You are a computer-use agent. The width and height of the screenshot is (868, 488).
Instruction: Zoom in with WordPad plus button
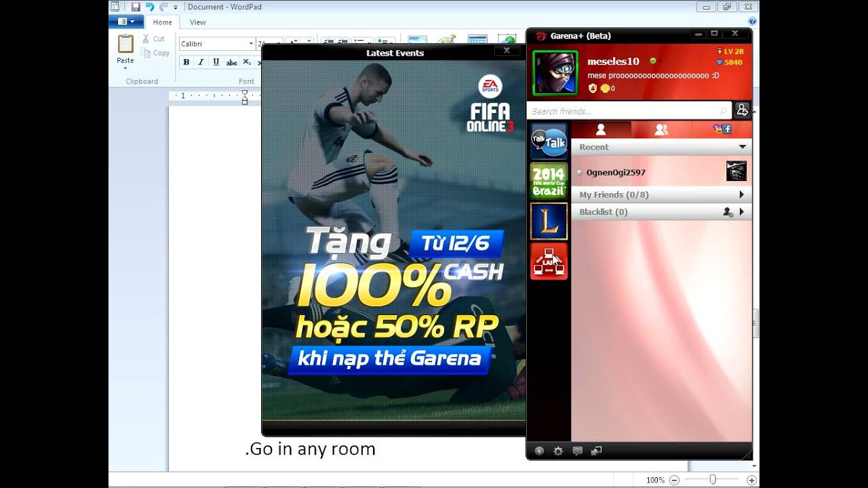click(751, 480)
